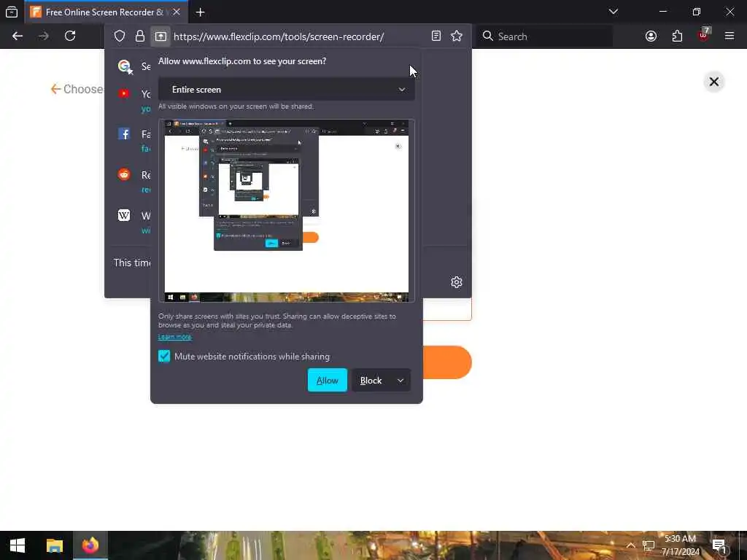Click the tracking protection shield icon
The image size is (747, 560).
click(x=120, y=36)
